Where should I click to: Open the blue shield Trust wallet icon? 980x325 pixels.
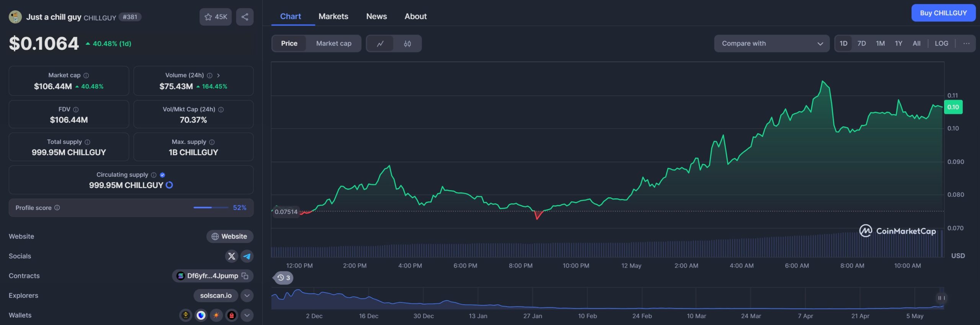click(x=201, y=315)
